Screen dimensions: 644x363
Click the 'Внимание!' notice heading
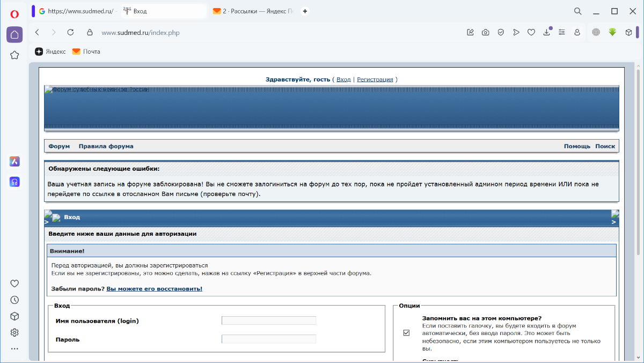67,251
